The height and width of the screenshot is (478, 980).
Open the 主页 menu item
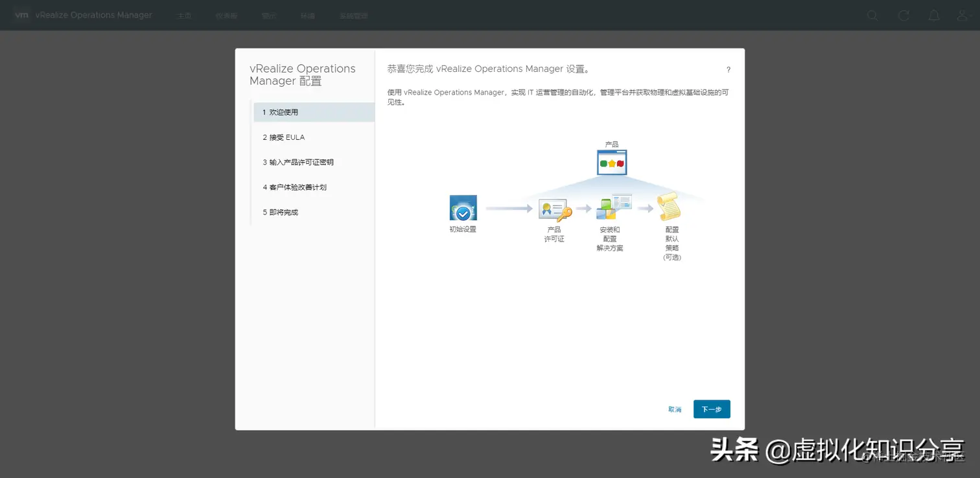coord(184,15)
